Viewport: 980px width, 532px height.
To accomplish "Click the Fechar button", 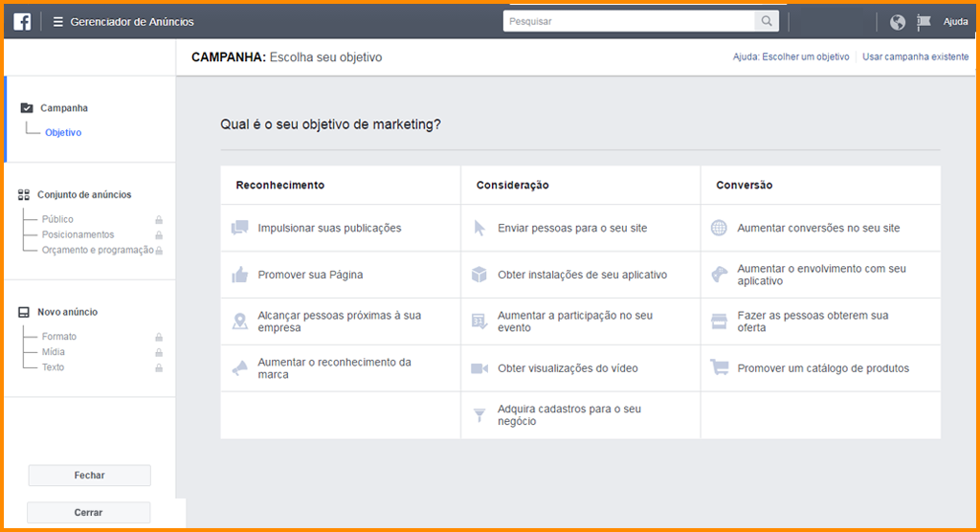I will click(x=89, y=476).
